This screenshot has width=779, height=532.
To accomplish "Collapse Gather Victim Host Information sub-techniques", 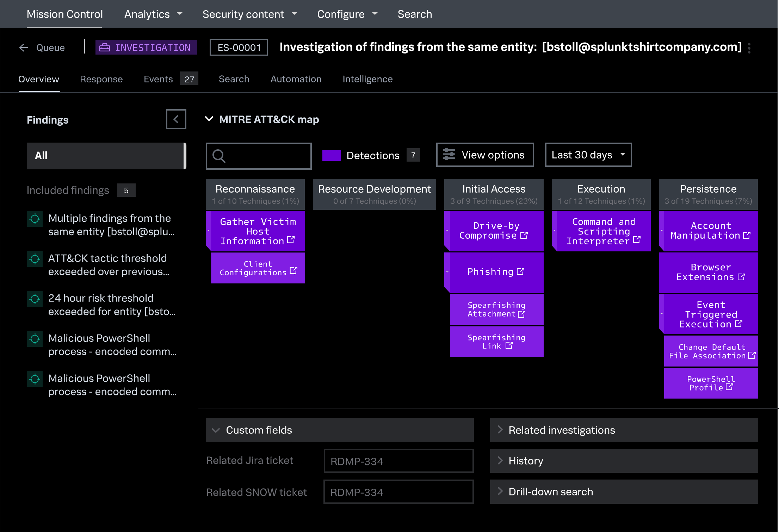I will coord(209,231).
